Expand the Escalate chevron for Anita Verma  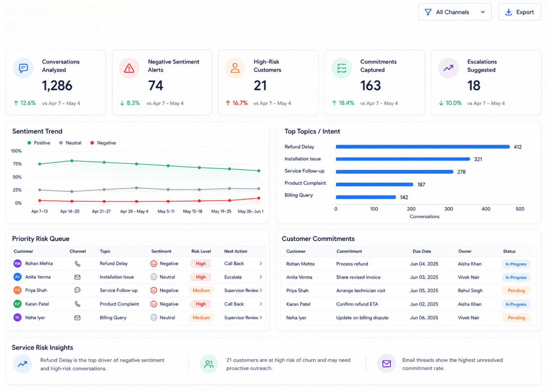point(261,277)
